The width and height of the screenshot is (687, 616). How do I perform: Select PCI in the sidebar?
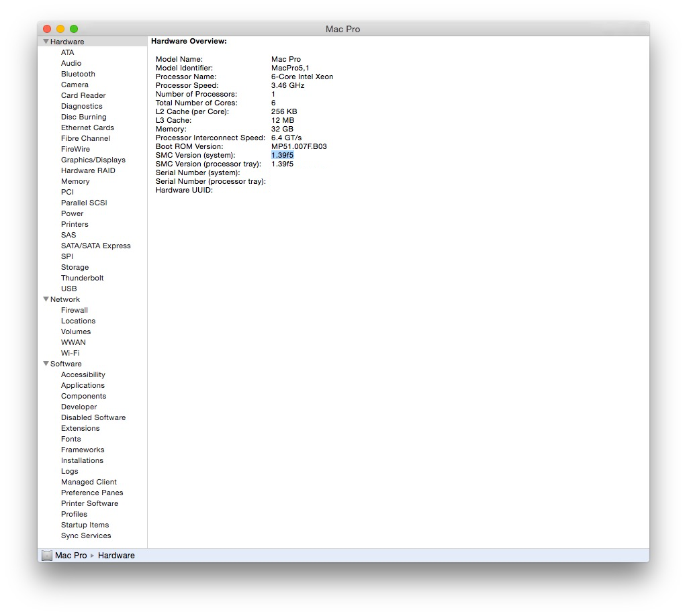(x=67, y=192)
